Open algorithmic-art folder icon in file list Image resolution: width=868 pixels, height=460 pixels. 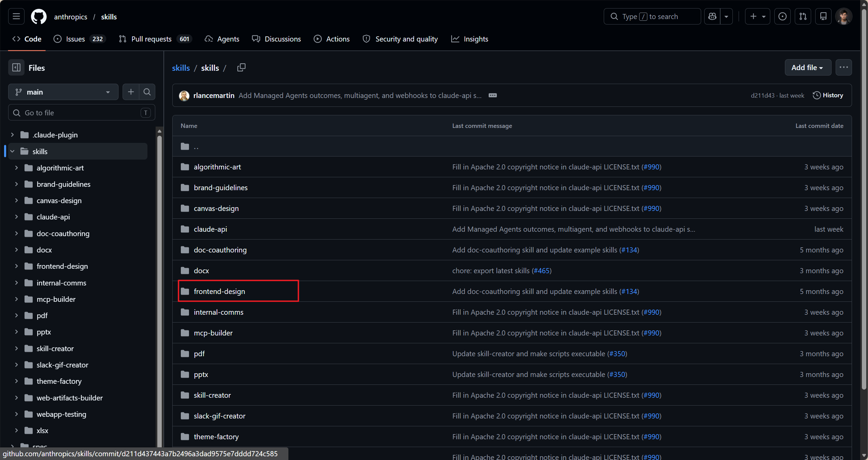click(x=185, y=167)
